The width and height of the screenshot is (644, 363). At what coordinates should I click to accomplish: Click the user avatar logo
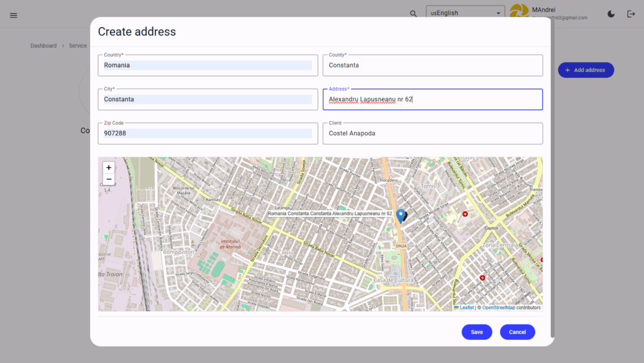point(519,11)
